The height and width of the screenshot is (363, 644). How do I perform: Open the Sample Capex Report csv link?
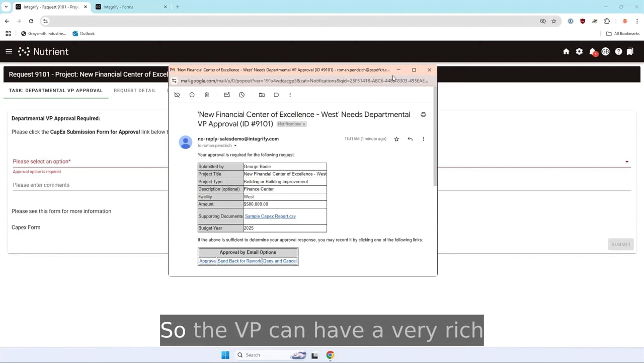[x=270, y=216]
